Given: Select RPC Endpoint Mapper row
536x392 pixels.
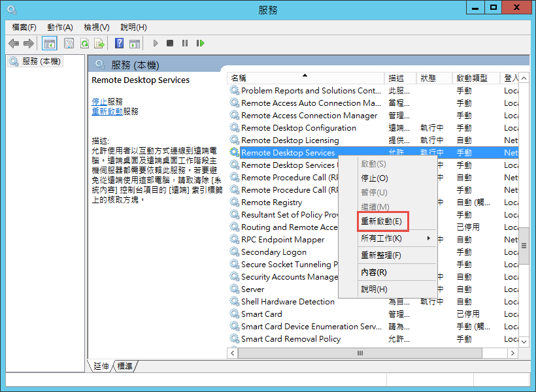Looking at the screenshot, I should (x=283, y=240).
